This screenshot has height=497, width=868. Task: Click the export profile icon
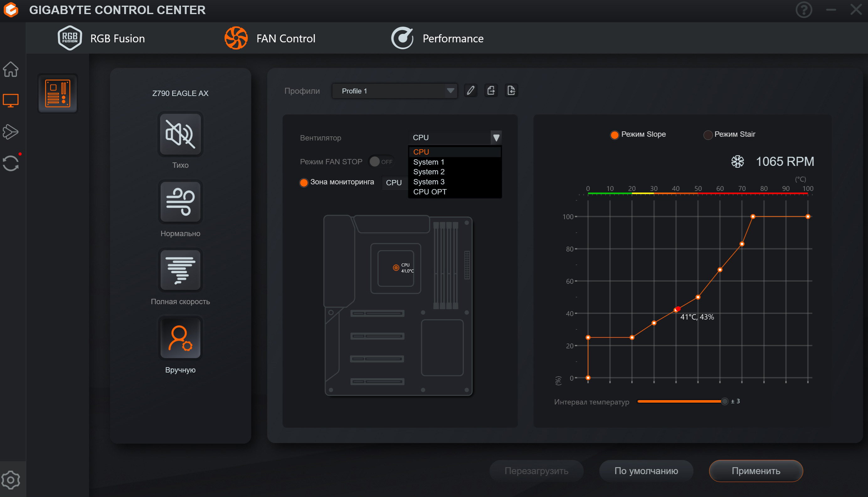491,90
